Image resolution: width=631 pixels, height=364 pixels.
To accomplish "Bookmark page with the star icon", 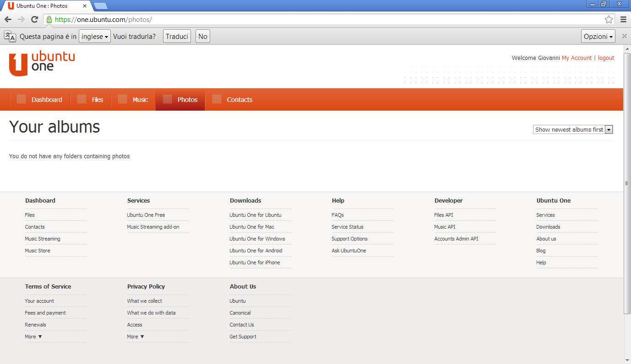I will coord(609,19).
